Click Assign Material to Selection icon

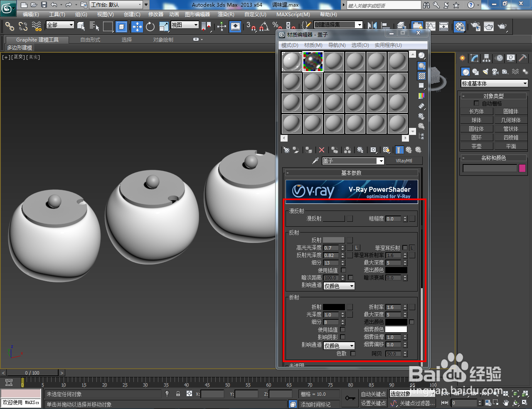pyautogui.click(x=308, y=150)
